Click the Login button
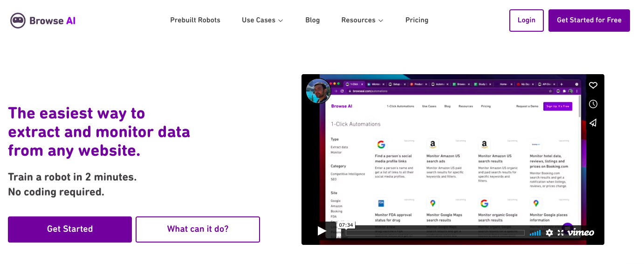 click(526, 21)
